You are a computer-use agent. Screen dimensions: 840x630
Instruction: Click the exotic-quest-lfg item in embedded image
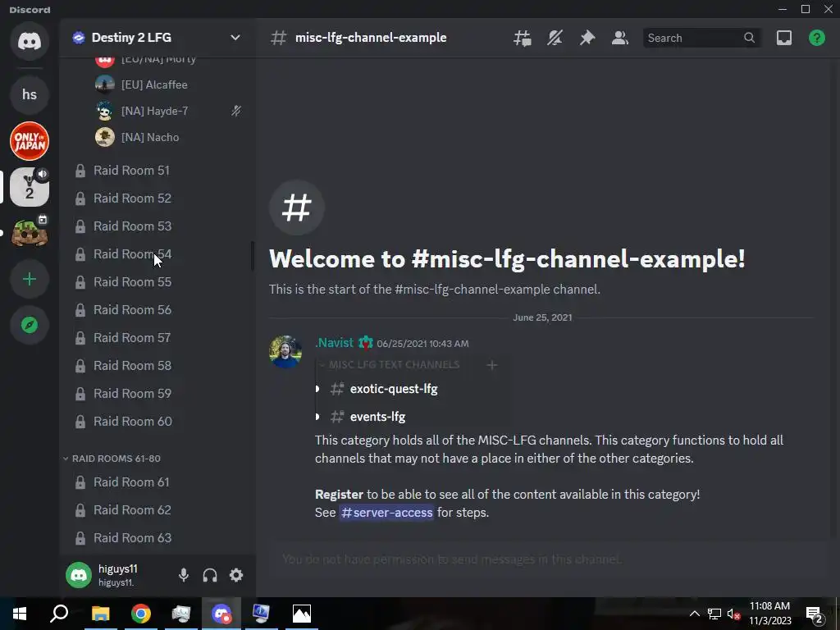pos(394,389)
